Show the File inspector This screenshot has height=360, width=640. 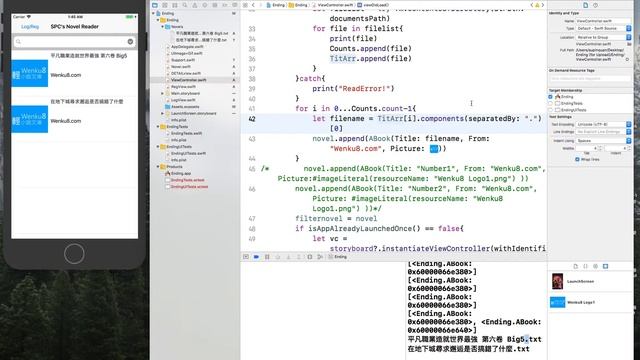click(585, 5)
